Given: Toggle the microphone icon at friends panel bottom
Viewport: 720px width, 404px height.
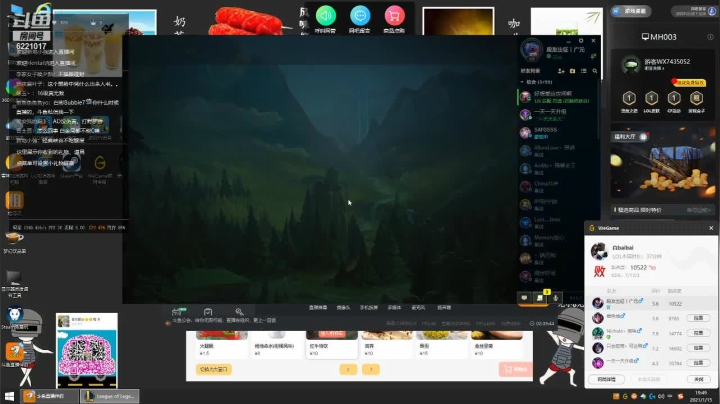Looking at the screenshot, I should pos(556,298).
